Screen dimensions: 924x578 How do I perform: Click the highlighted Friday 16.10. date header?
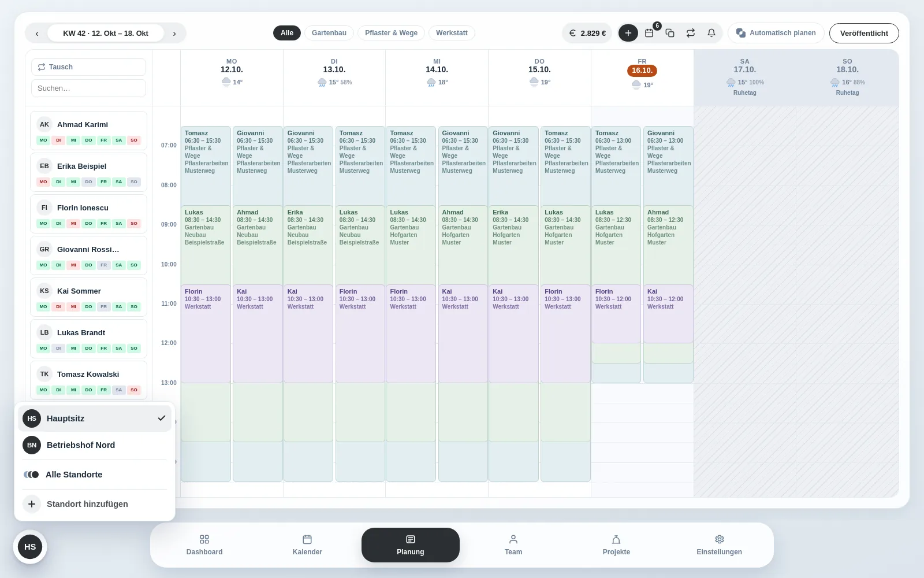(642, 71)
